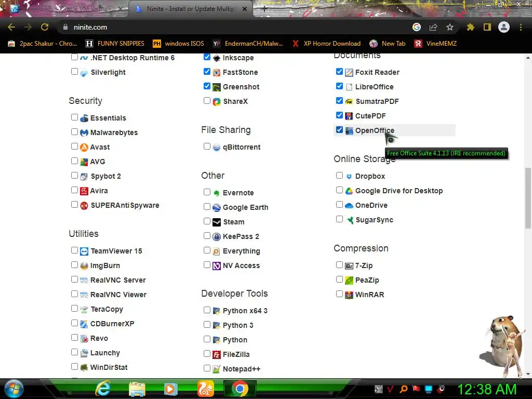
Task: Click the FileZilla red icon
Action: [217, 355]
